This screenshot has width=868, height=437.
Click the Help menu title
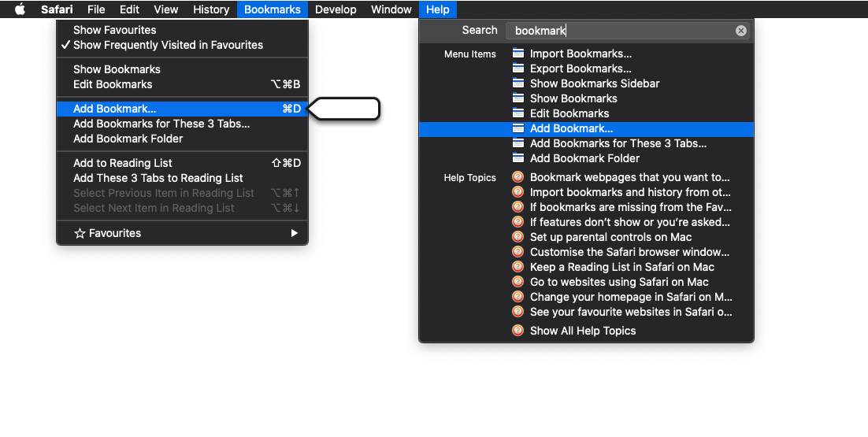pyautogui.click(x=438, y=9)
